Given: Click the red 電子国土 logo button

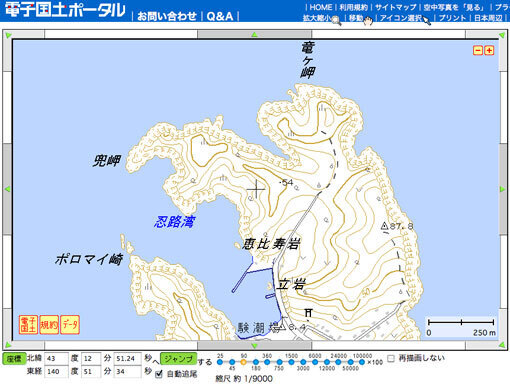Looking at the screenshot, I should (x=28, y=324).
